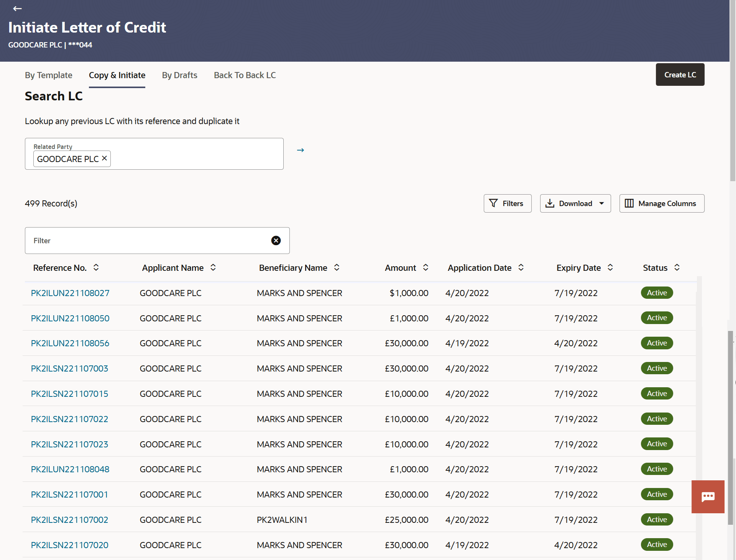The height and width of the screenshot is (560, 736).
Task: Open LC reference PK2ILUN221108027
Action: tap(70, 293)
